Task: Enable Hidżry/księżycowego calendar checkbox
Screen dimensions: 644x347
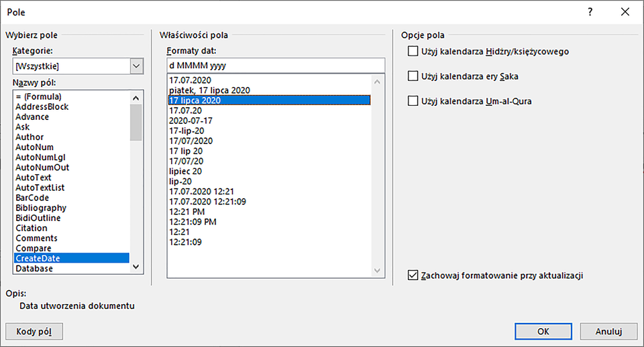Action: click(x=413, y=52)
